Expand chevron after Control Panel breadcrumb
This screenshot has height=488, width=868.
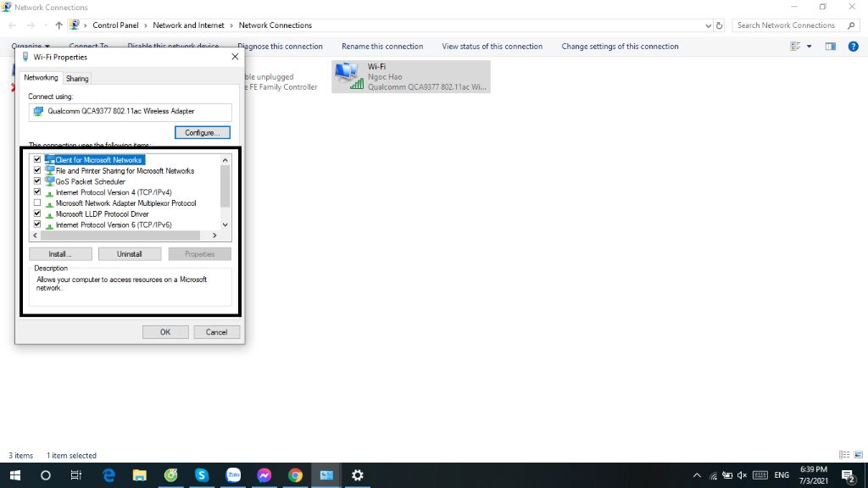tap(146, 25)
